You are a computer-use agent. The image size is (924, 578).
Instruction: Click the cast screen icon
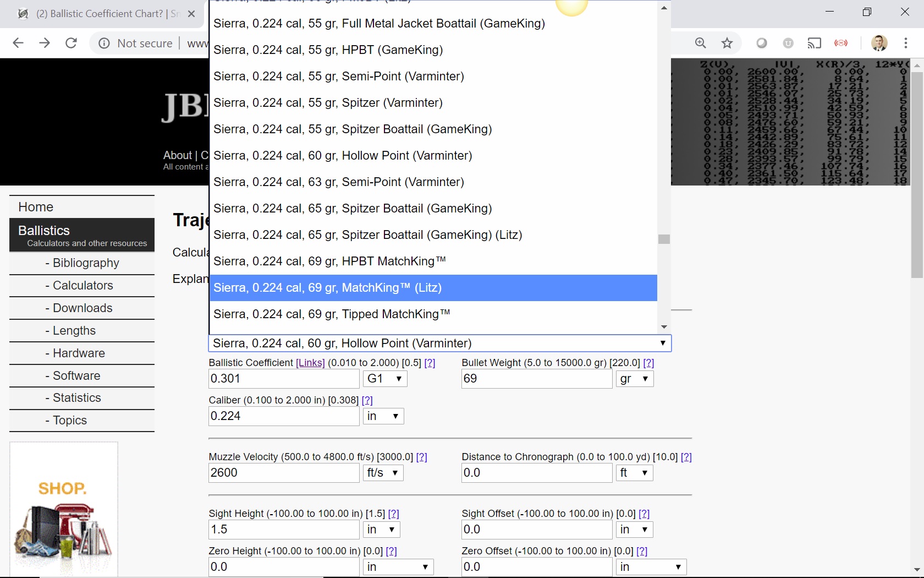(814, 43)
